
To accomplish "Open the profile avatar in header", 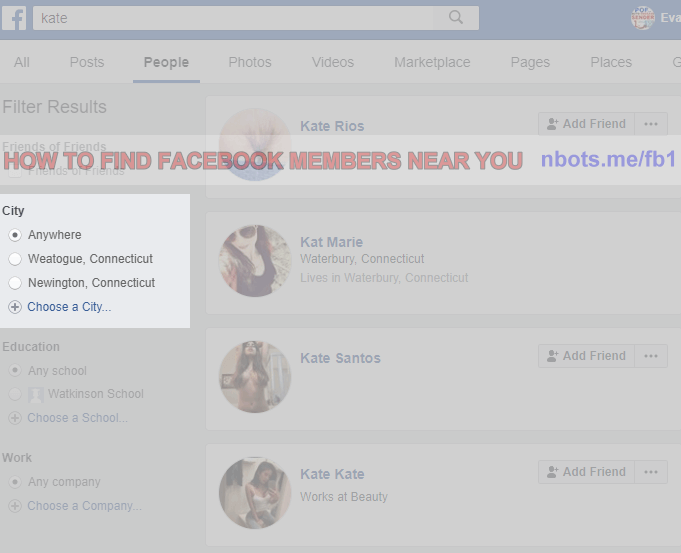I will tap(642, 18).
